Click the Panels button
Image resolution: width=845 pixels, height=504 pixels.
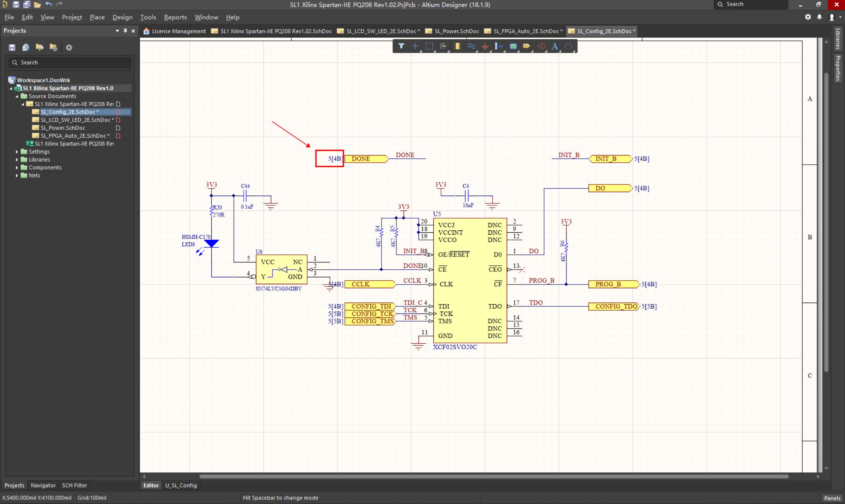coord(832,498)
